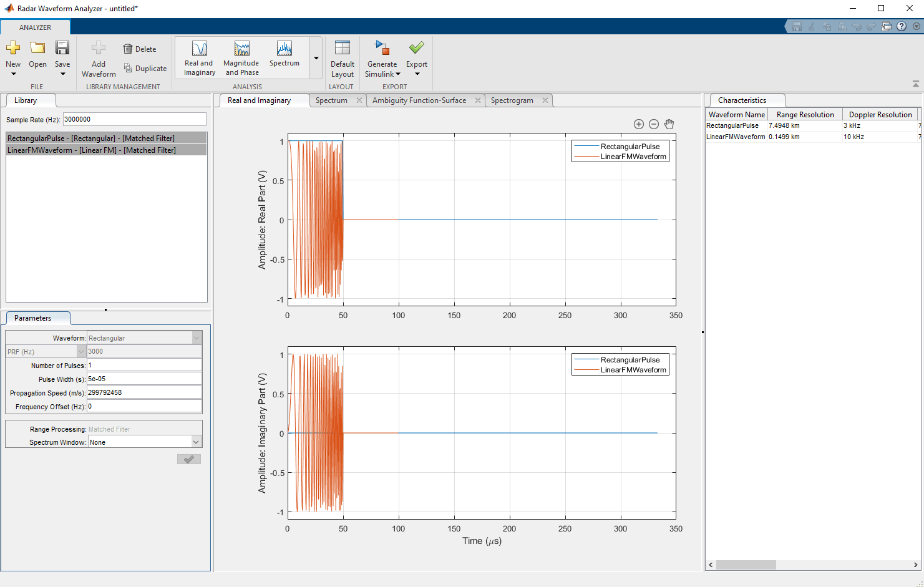
Task: Activate the pan hand tool on the plot
Action: click(669, 124)
